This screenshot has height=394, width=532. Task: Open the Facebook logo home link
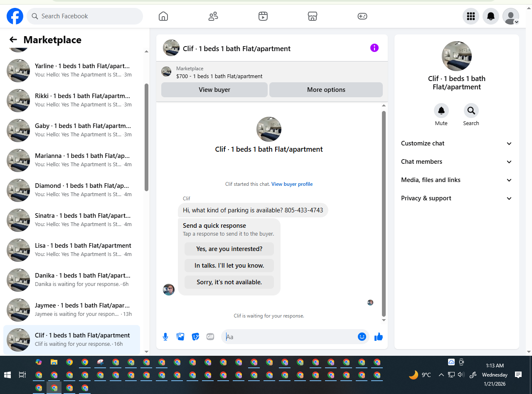point(15,16)
